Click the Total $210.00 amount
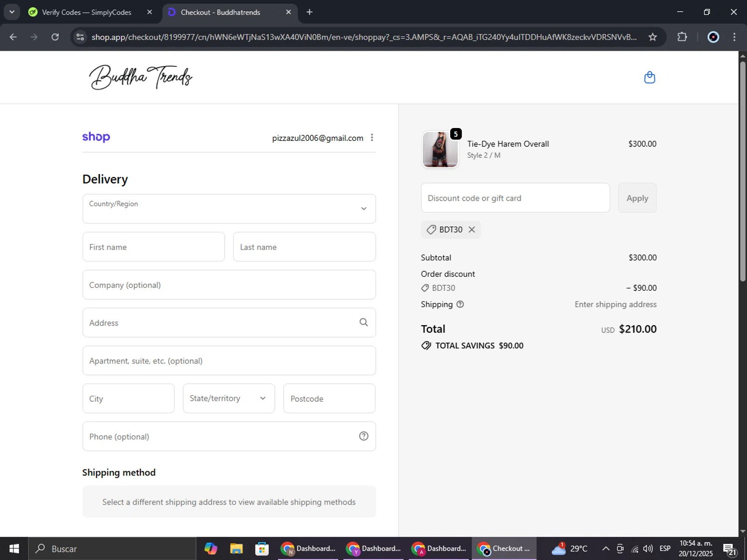 pyautogui.click(x=637, y=329)
